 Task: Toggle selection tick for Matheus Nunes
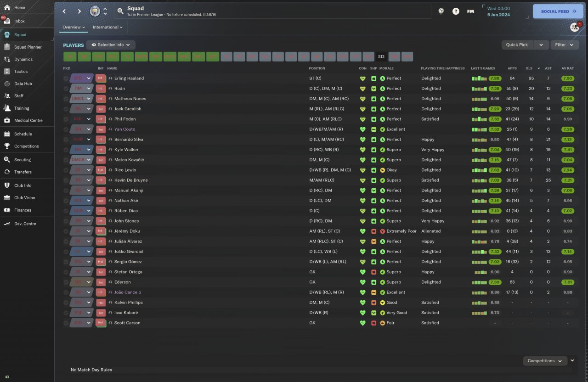pyautogui.click(x=66, y=99)
